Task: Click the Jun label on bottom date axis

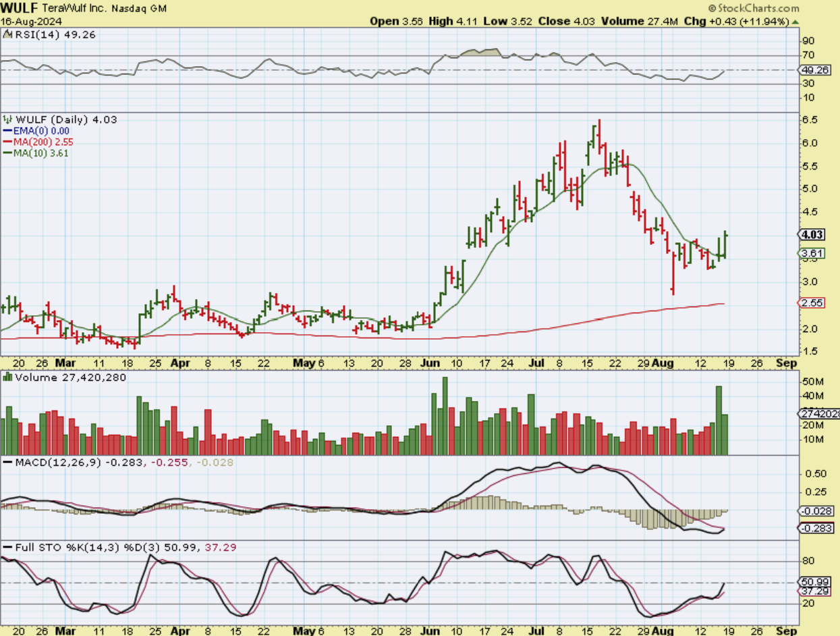Action: [x=430, y=630]
